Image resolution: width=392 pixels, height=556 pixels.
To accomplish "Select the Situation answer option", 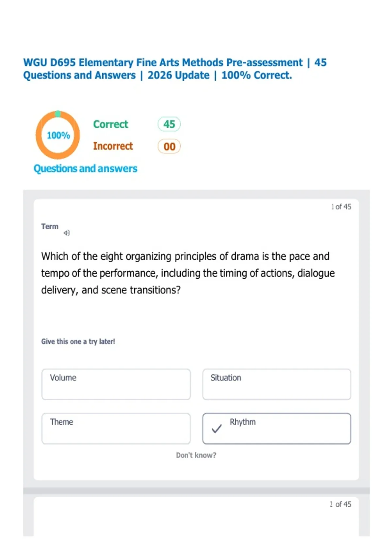I will [x=276, y=384].
